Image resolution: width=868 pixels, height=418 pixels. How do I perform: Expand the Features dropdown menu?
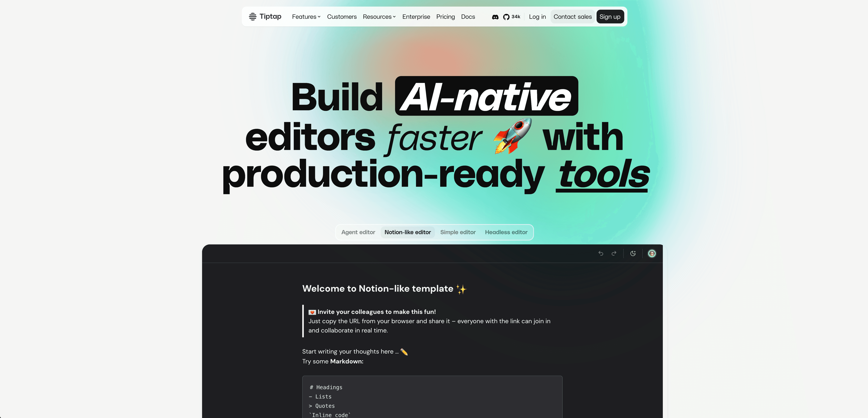pos(306,17)
